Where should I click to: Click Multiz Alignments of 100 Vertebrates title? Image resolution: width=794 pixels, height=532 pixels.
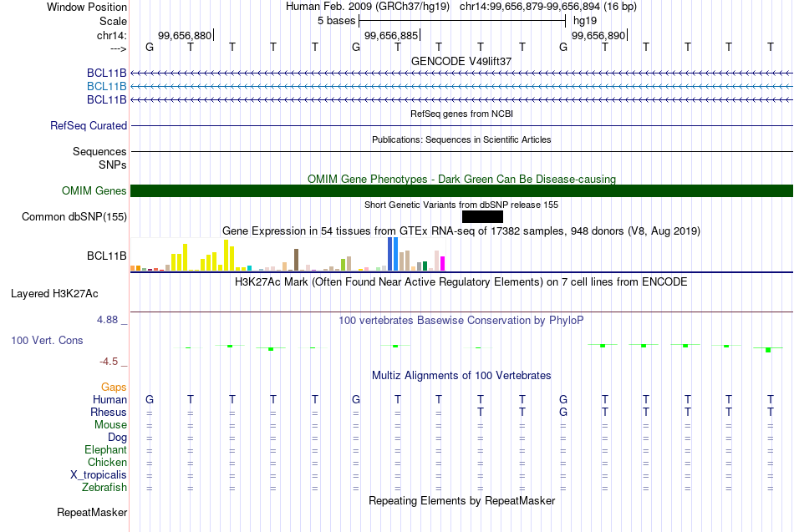point(461,376)
